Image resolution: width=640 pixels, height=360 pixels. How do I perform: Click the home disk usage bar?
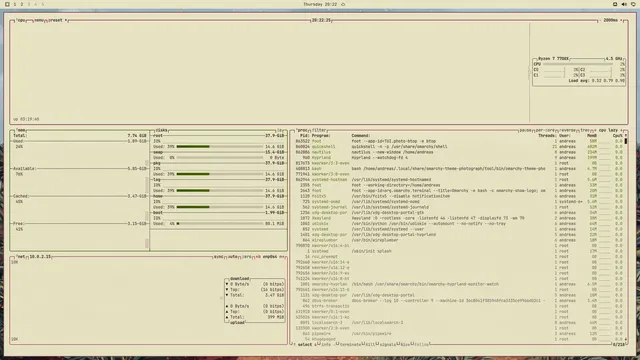[220, 207]
